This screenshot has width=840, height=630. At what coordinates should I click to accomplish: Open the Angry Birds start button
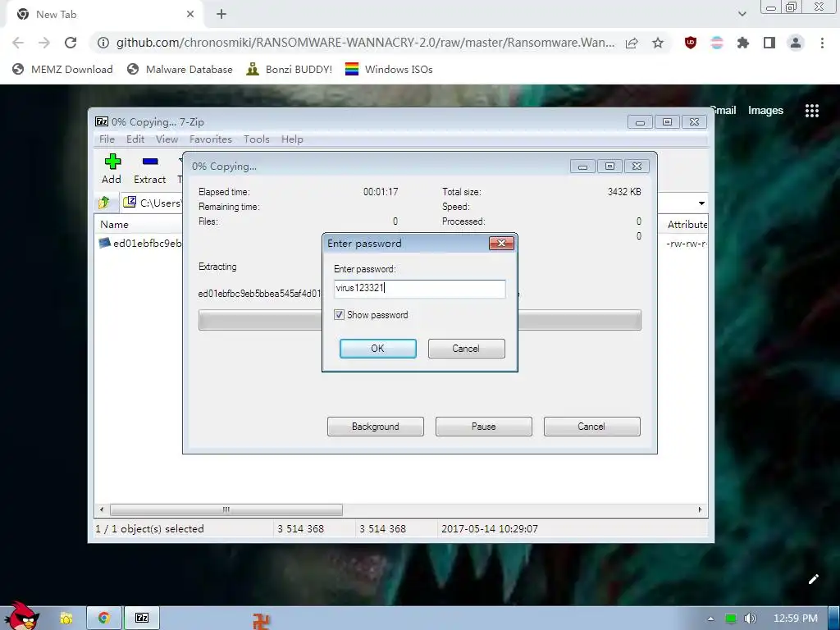point(21,616)
